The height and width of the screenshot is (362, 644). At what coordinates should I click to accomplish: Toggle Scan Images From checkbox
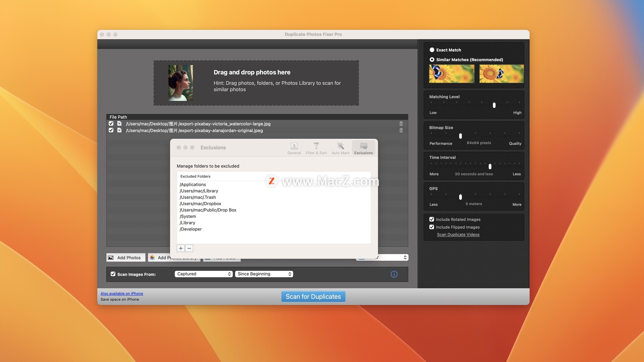point(113,274)
